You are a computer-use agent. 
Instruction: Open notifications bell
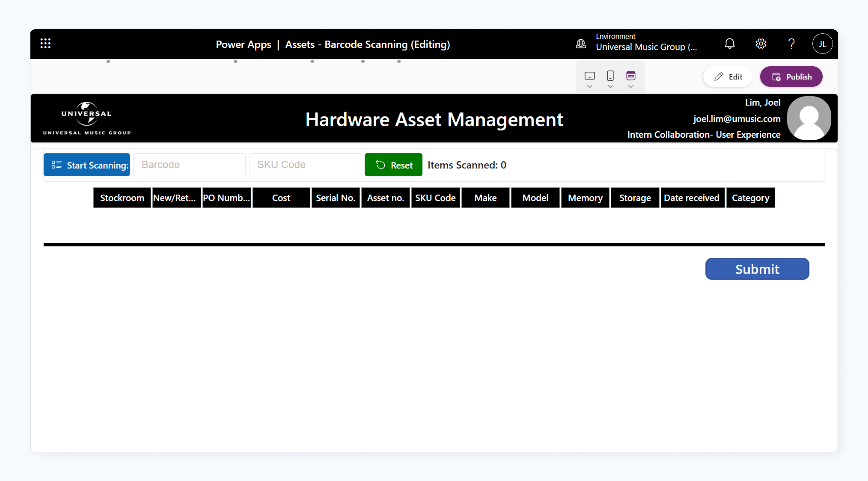point(729,44)
